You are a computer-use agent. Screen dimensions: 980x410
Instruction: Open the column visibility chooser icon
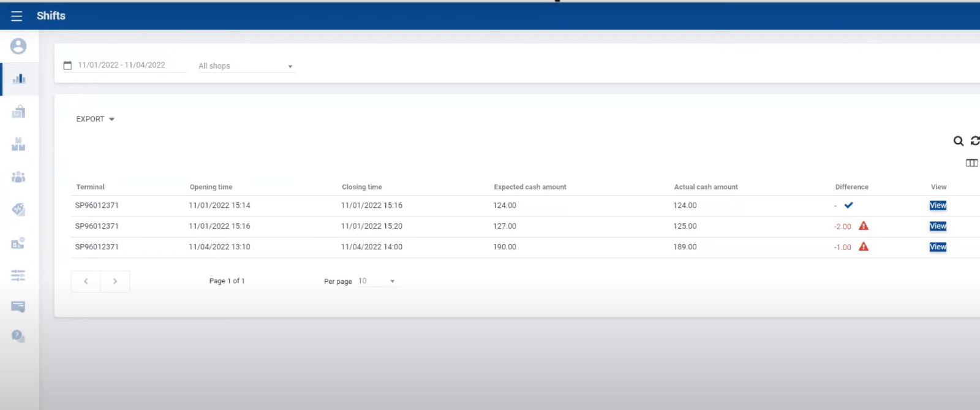pyautogui.click(x=971, y=163)
